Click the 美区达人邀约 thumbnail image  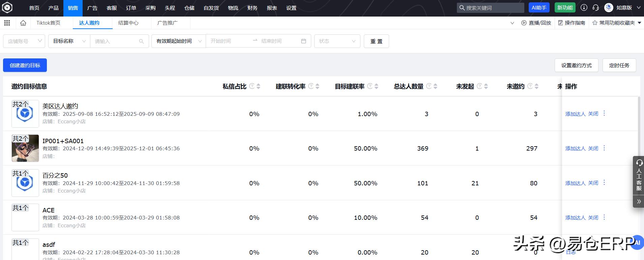click(x=25, y=114)
